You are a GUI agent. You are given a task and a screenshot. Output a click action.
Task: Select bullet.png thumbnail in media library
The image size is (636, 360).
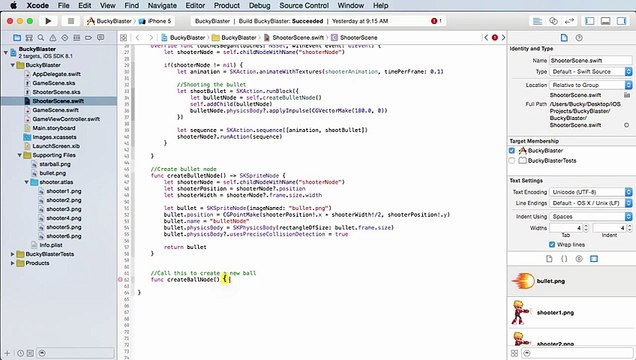pyautogui.click(x=523, y=281)
